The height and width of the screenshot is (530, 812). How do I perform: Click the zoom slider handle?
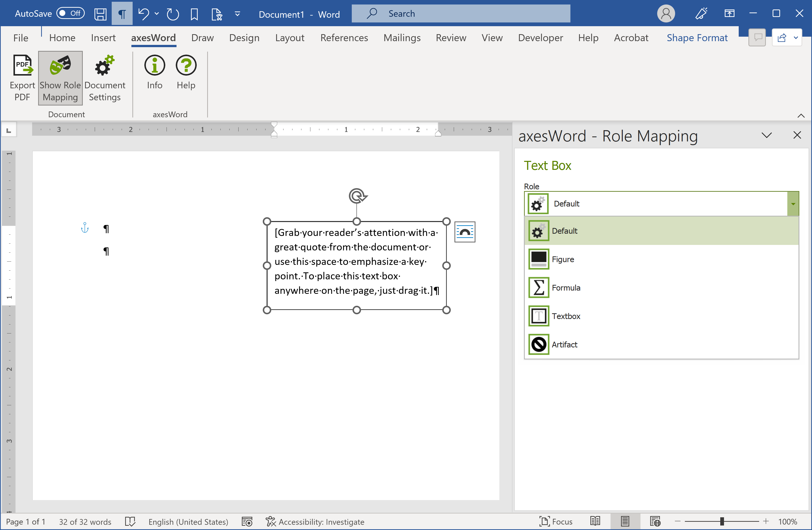[722, 522]
